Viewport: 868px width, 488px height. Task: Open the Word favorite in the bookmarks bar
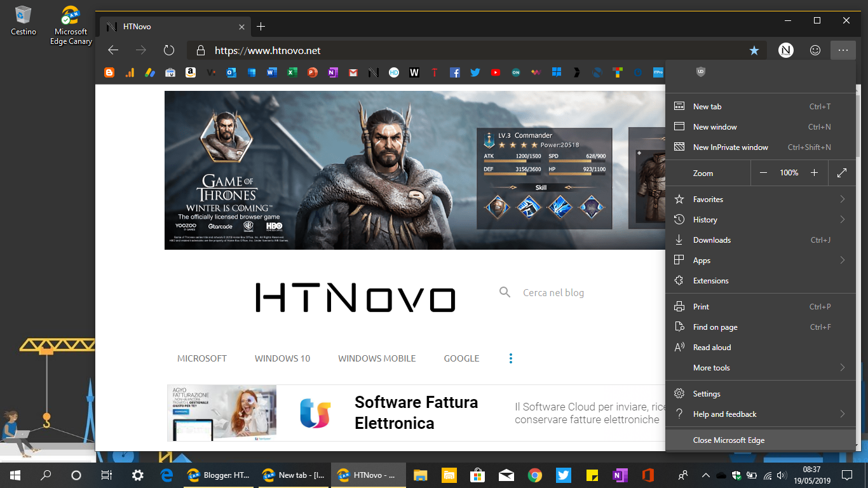pos(272,73)
